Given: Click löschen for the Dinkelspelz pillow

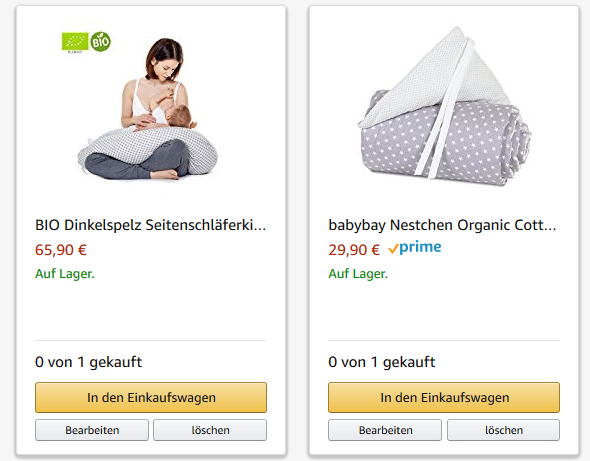Looking at the screenshot, I should pyautogui.click(x=210, y=430).
